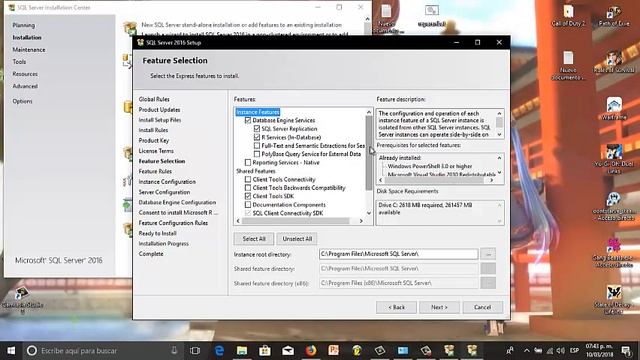Click the Select All button
Screen dimensions: 640x360
[x=254, y=239]
